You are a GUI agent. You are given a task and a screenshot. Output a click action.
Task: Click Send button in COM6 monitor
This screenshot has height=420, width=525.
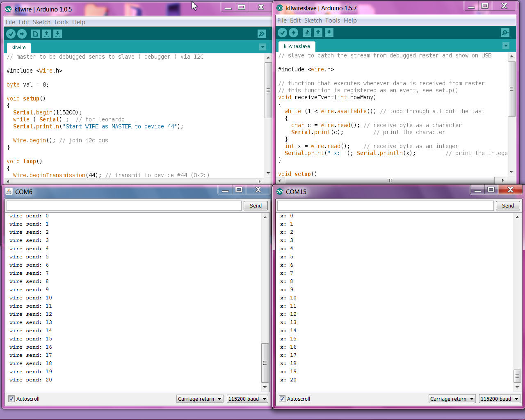click(x=256, y=206)
